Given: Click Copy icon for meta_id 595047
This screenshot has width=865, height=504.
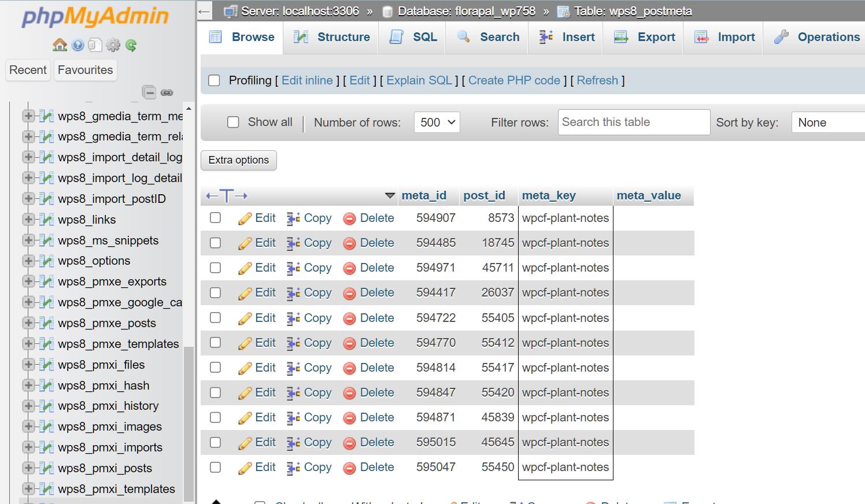Looking at the screenshot, I should 294,468.
